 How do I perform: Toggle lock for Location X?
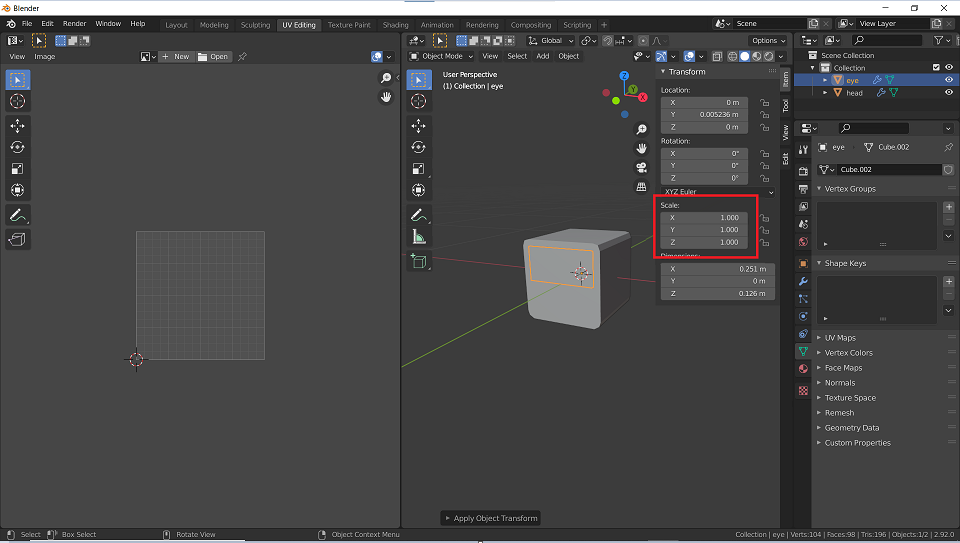tap(764, 103)
